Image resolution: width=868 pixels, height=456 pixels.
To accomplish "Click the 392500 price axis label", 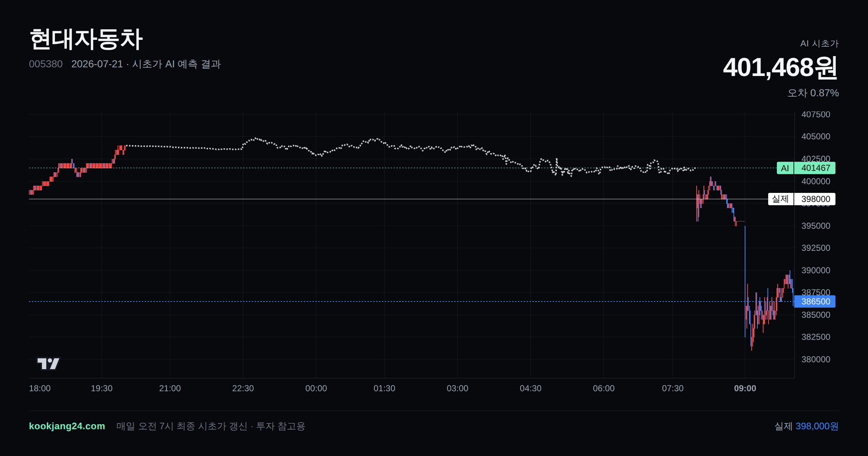I will coord(816,248).
